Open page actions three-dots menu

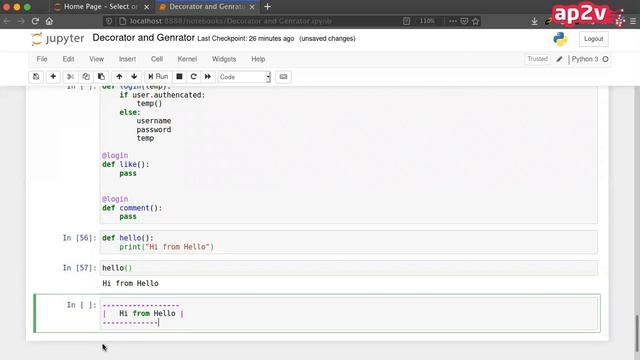click(453, 21)
